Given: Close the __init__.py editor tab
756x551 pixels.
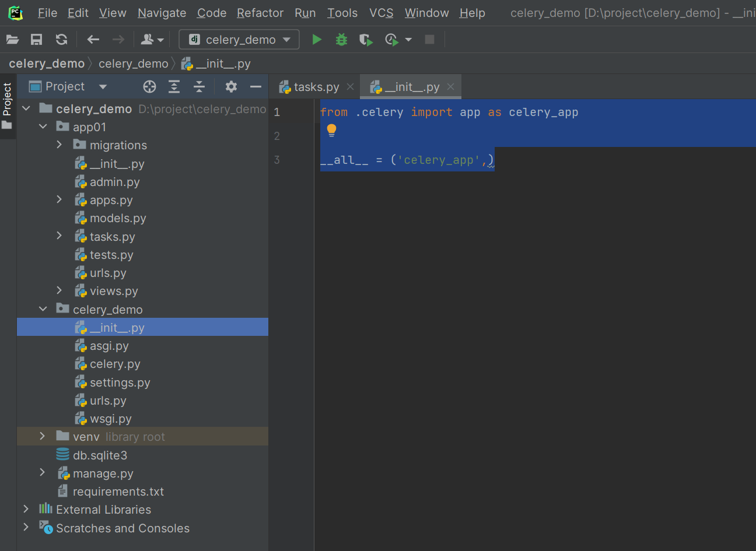Looking at the screenshot, I should pos(450,87).
